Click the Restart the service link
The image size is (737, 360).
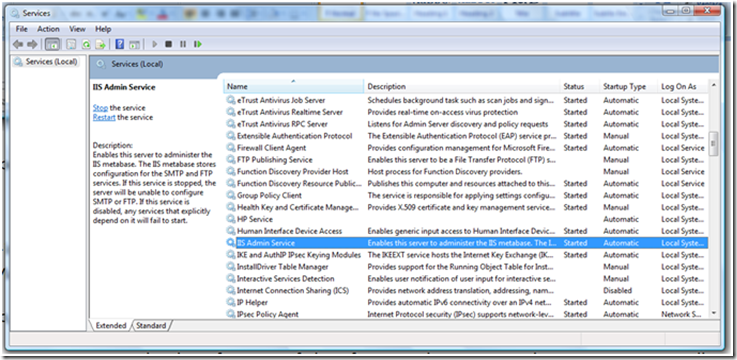[x=104, y=117]
